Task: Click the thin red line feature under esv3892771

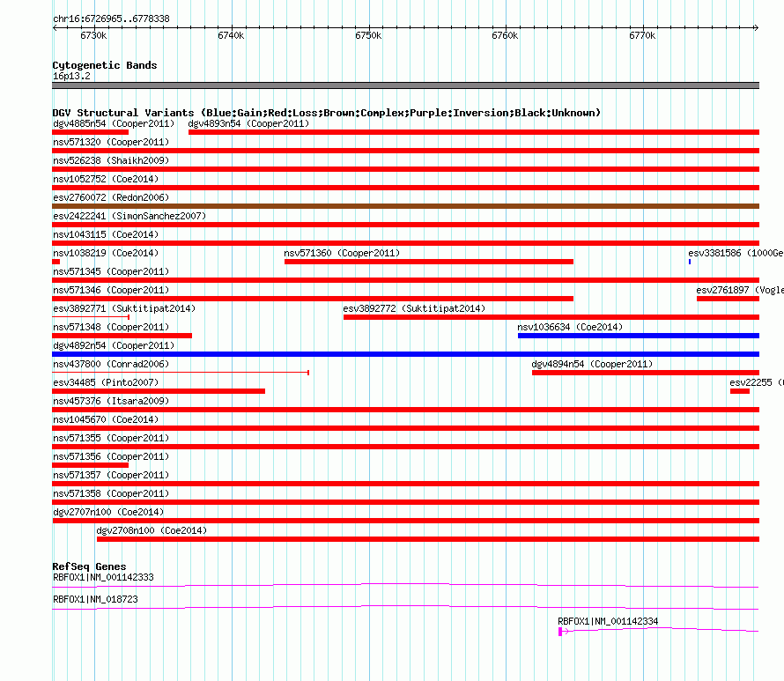Action: pyautogui.click(x=91, y=317)
